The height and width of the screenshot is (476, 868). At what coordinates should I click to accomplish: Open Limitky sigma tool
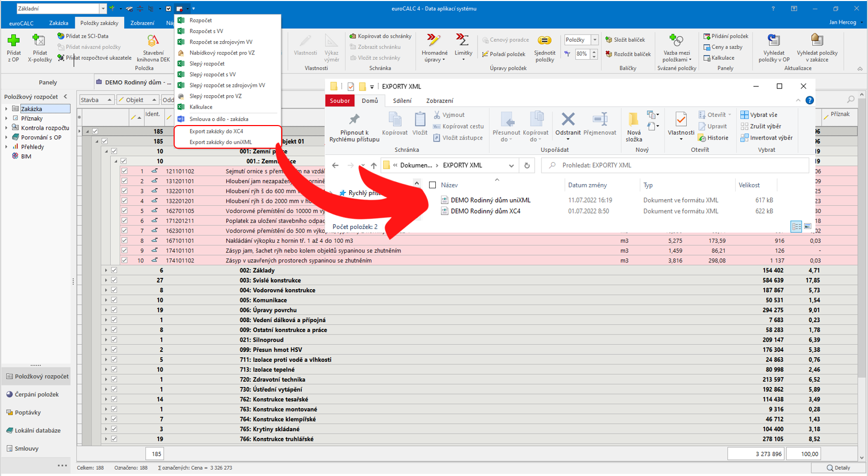[463, 40]
